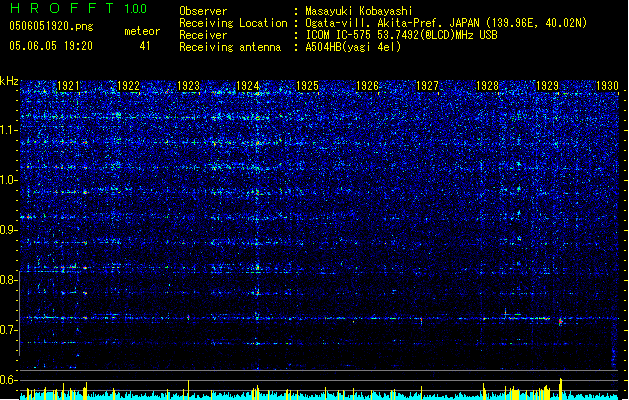The image size is (629, 400).
Task: Click the 1927 time marker
Action: [x=427, y=86]
